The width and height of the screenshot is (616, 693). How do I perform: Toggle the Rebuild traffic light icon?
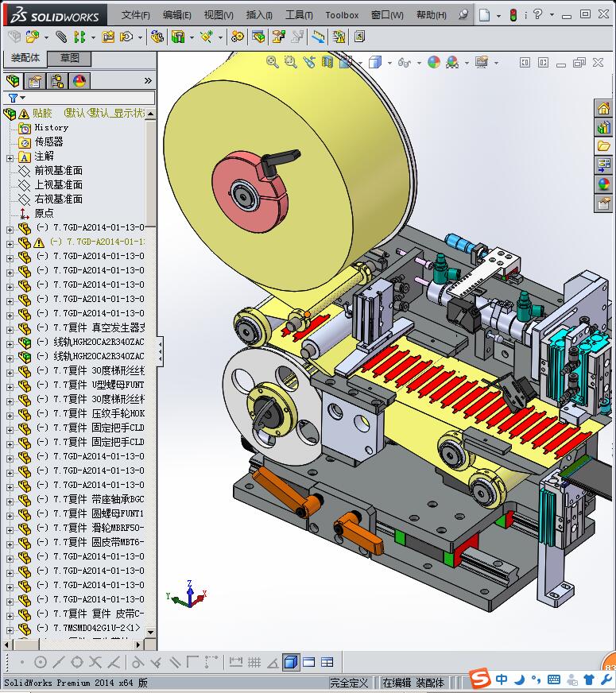pos(513,15)
